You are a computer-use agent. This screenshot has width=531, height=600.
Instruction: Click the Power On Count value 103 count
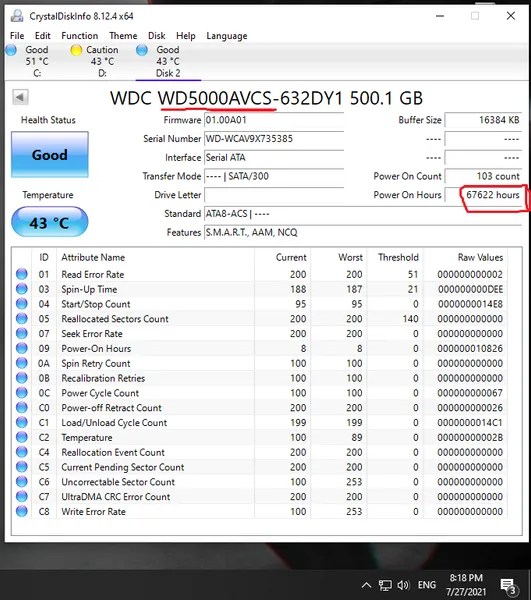(x=483, y=176)
